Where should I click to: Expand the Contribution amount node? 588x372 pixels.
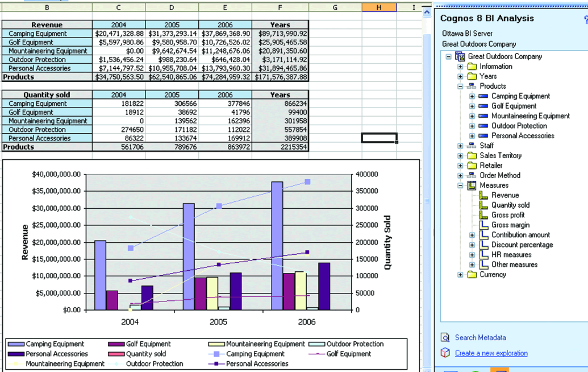(472, 235)
